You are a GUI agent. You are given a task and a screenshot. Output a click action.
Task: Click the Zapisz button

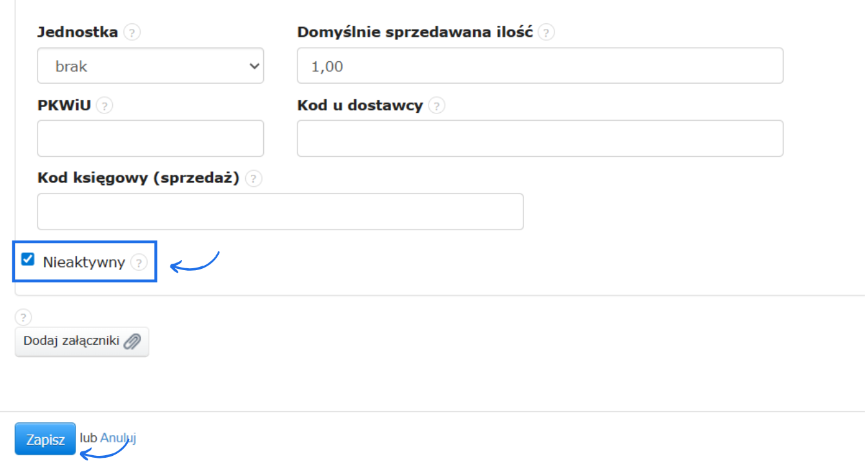(x=45, y=438)
